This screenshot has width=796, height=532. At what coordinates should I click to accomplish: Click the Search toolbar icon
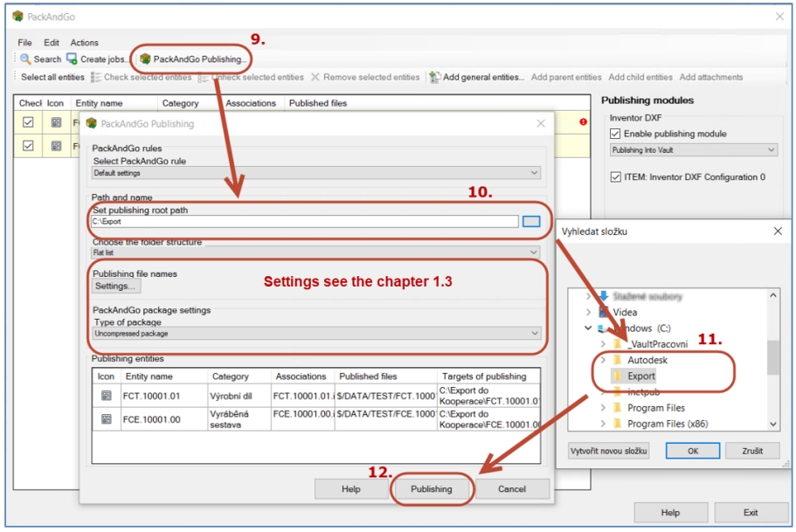[26, 59]
